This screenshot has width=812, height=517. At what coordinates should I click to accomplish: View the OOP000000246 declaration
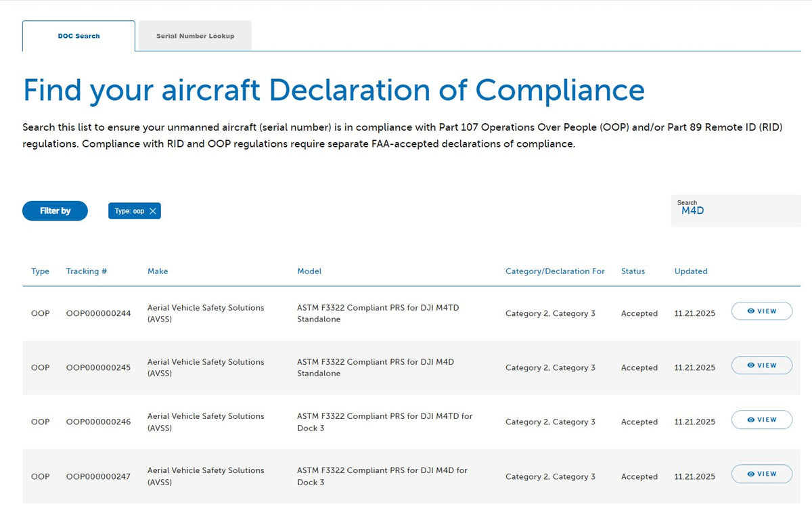click(x=762, y=420)
